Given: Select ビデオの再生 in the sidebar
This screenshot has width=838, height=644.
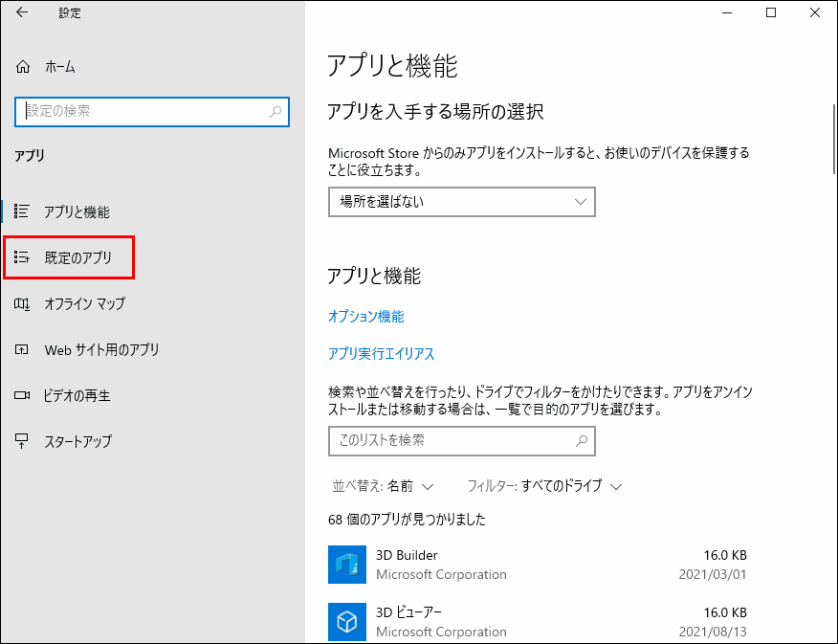Looking at the screenshot, I should tap(77, 396).
